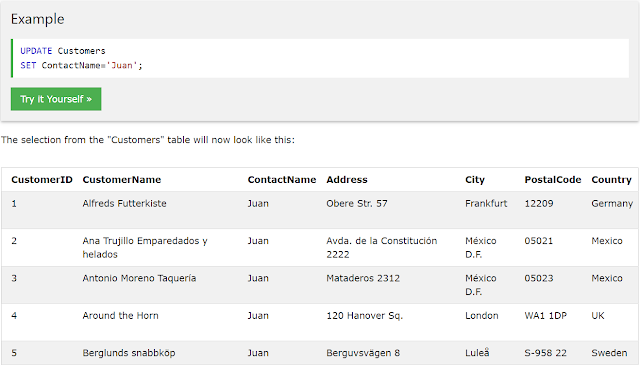The width and height of the screenshot is (640, 365).
Task: Click the Frankfurt city cell
Action: click(486, 203)
